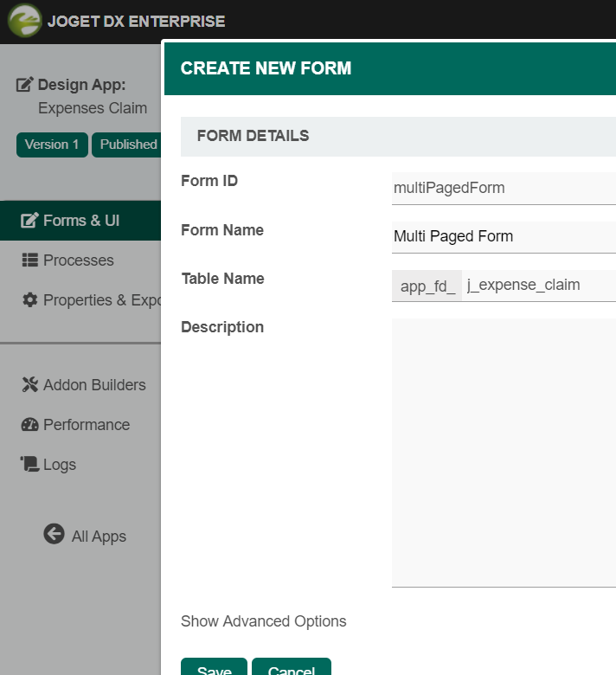The width and height of the screenshot is (616, 675).
Task: Click the Design App edit icon
Action: tap(25, 85)
